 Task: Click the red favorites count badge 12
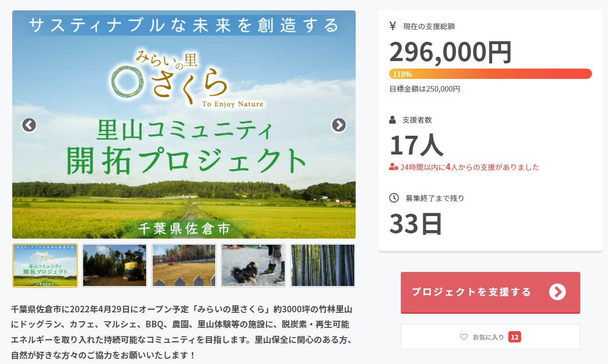point(514,337)
